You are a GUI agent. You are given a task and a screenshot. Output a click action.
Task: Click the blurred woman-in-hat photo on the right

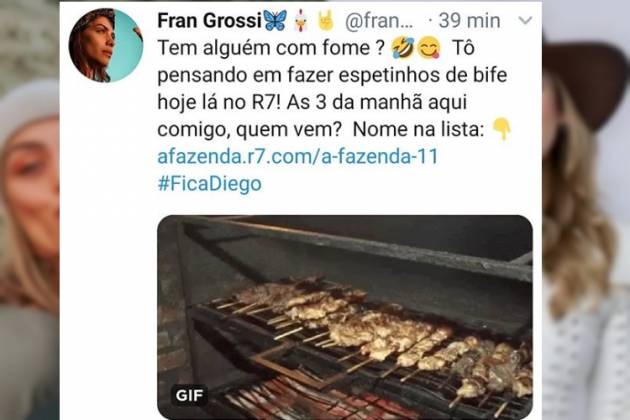(586, 210)
